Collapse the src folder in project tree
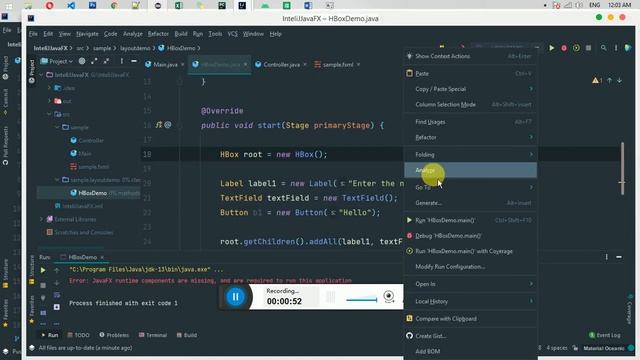 (49, 114)
